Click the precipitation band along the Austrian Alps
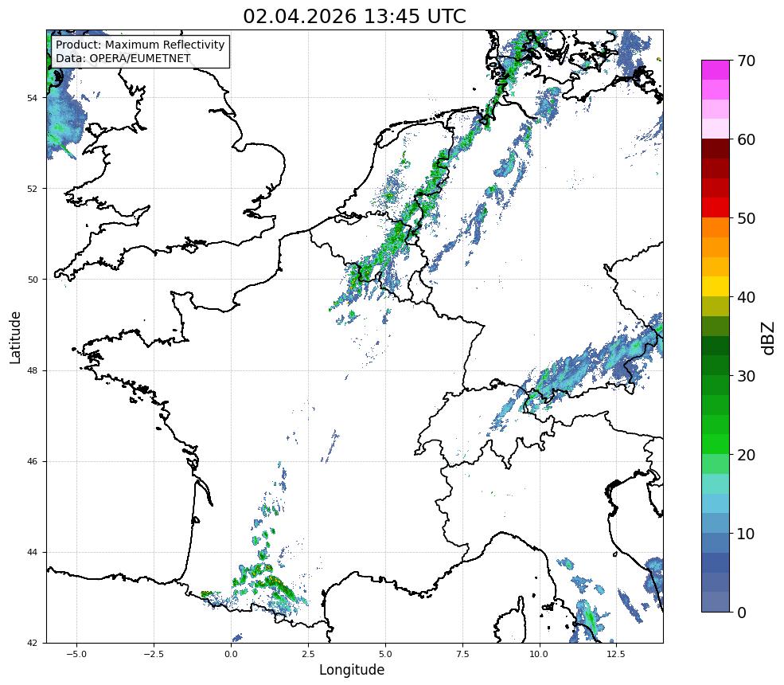Viewport: 784px width, 685px height. (x=592, y=368)
